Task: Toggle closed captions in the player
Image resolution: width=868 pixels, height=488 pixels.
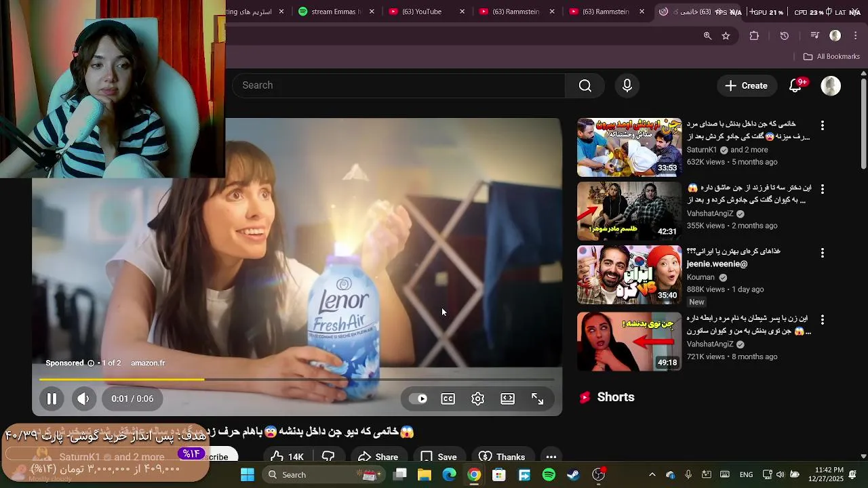Action: tap(448, 399)
